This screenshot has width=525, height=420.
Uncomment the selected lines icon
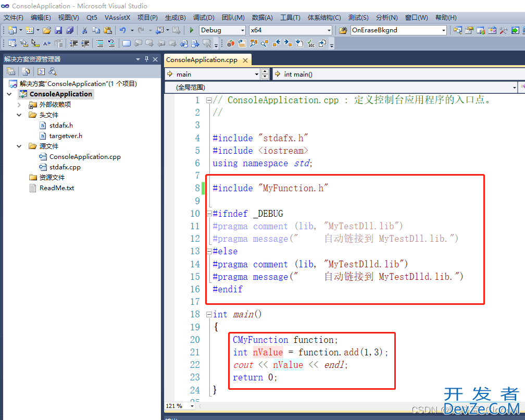click(x=111, y=43)
